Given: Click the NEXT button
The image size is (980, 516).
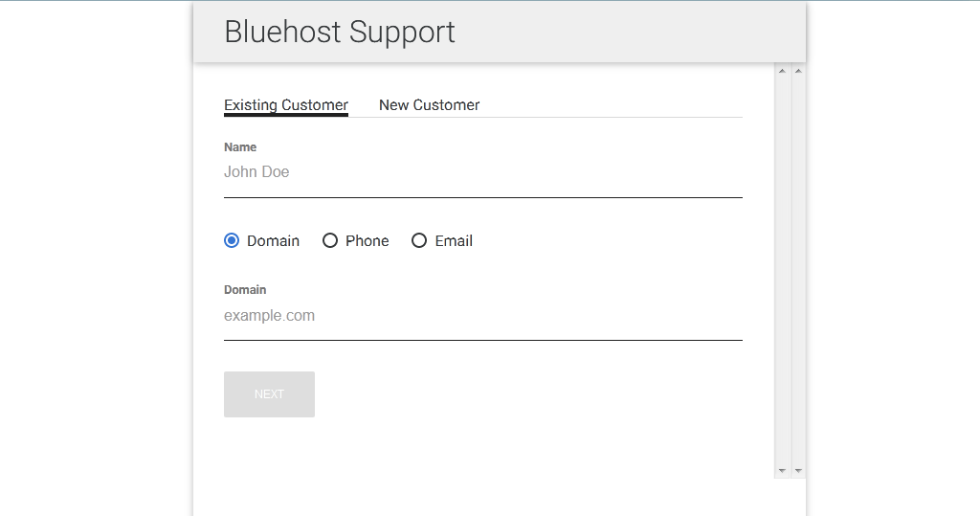Looking at the screenshot, I should coord(269,394).
